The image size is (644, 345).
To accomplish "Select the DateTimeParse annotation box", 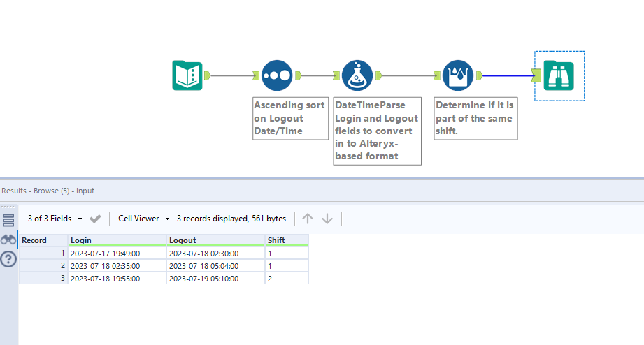I will [x=377, y=131].
